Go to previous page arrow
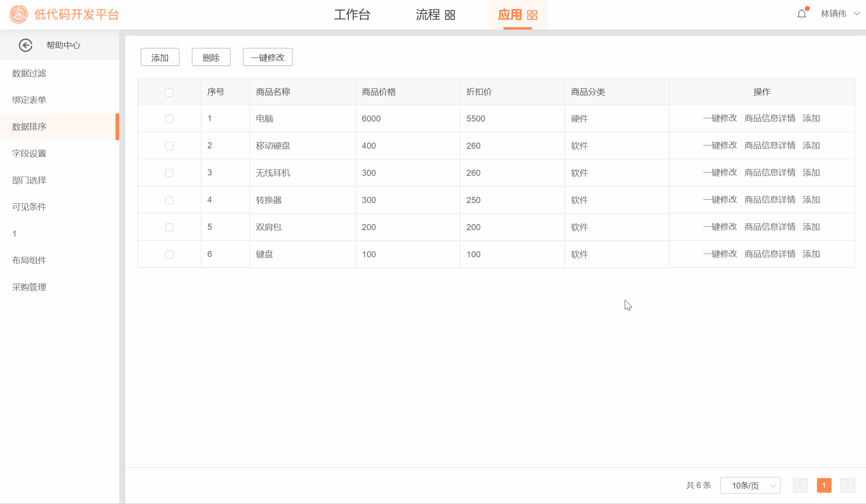This screenshot has height=504, width=866. 800,485
